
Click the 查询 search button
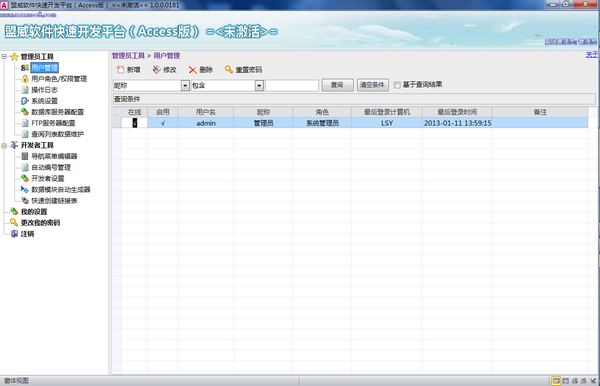tap(337, 85)
